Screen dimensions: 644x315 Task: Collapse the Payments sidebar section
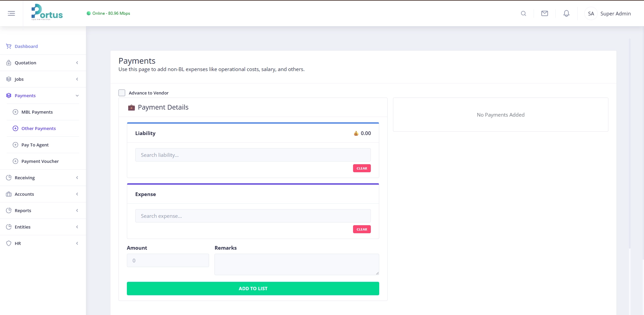(x=43, y=96)
